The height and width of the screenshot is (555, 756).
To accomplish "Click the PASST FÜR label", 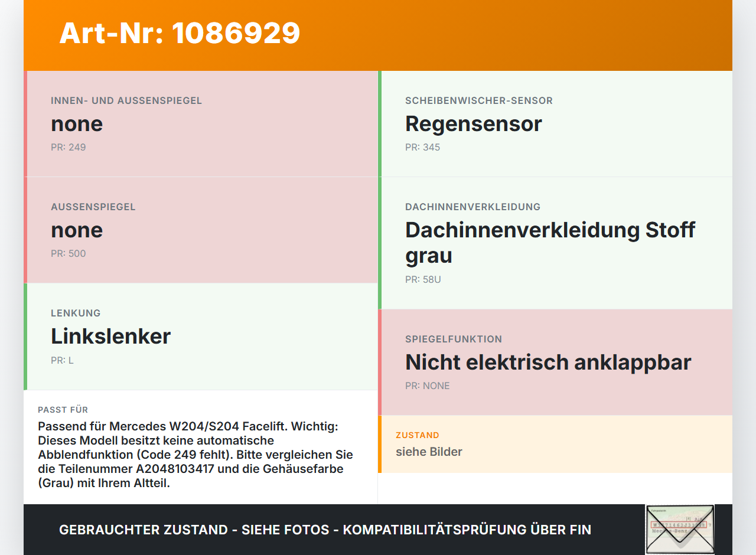I will pos(63,410).
